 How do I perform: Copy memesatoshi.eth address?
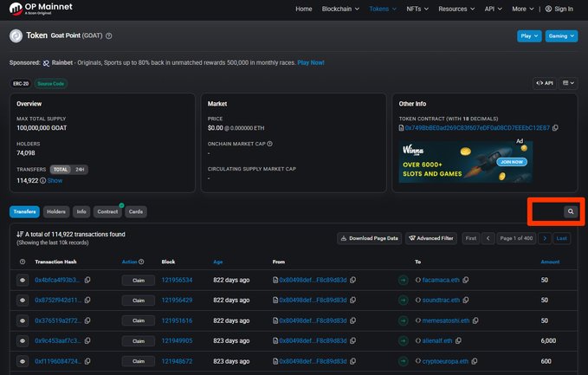tap(475, 320)
